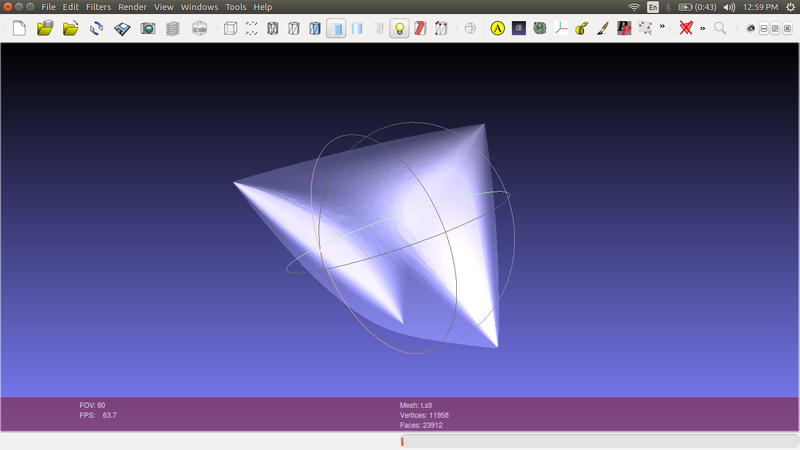Open the Align tool yellow A icon
Viewport: 800px width, 450px height.
click(x=497, y=28)
